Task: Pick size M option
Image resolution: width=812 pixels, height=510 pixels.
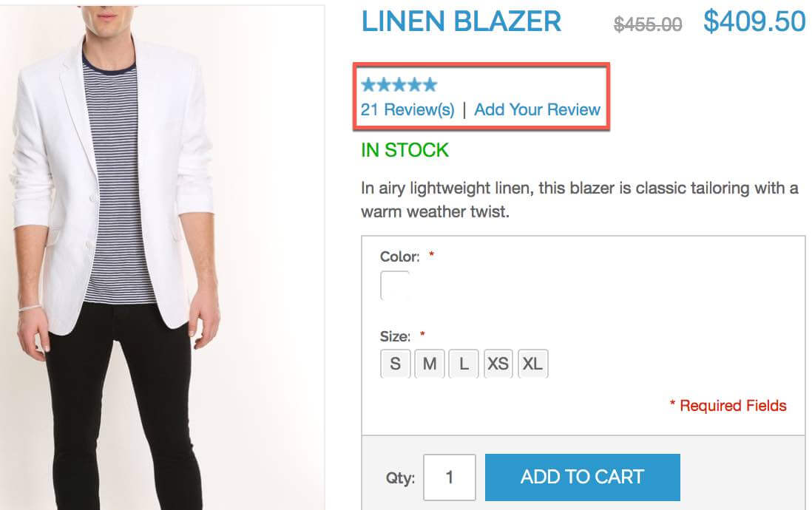Action: click(x=430, y=364)
